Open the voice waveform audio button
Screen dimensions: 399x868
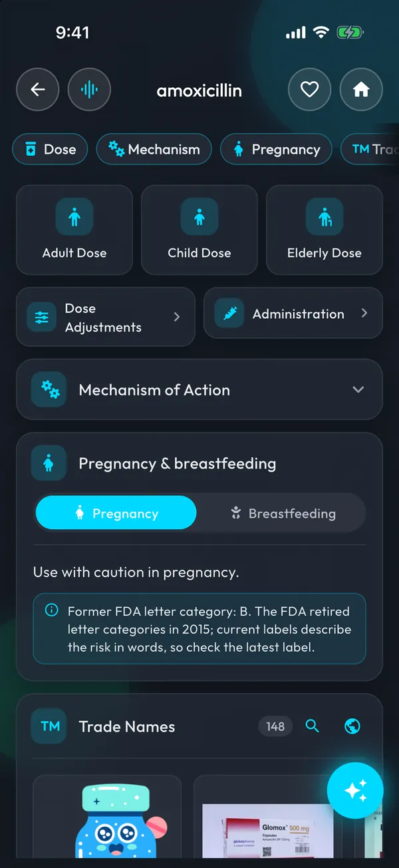pyautogui.click(x=89, y=89)
